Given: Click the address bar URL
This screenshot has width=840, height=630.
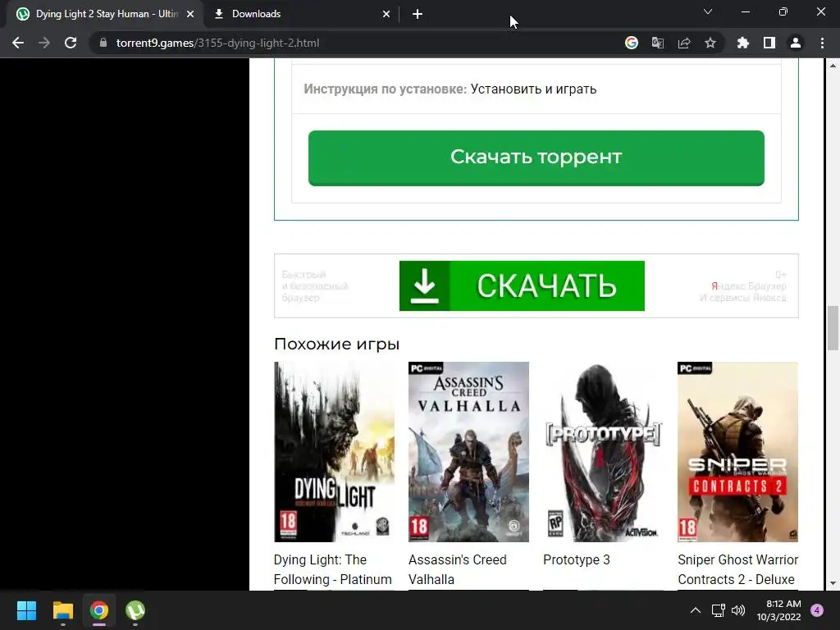Looking at the screenshot, I should coord(217,43).
